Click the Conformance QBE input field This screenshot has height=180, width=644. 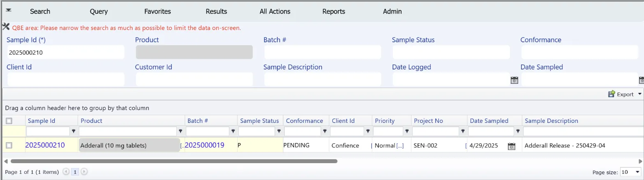click(x=580, y=53)
